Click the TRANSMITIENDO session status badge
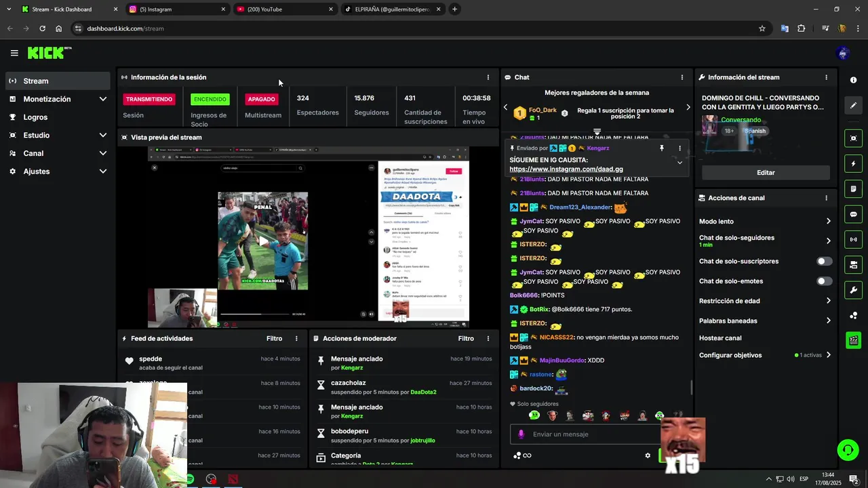868x488 pixels. coord(149,99)
